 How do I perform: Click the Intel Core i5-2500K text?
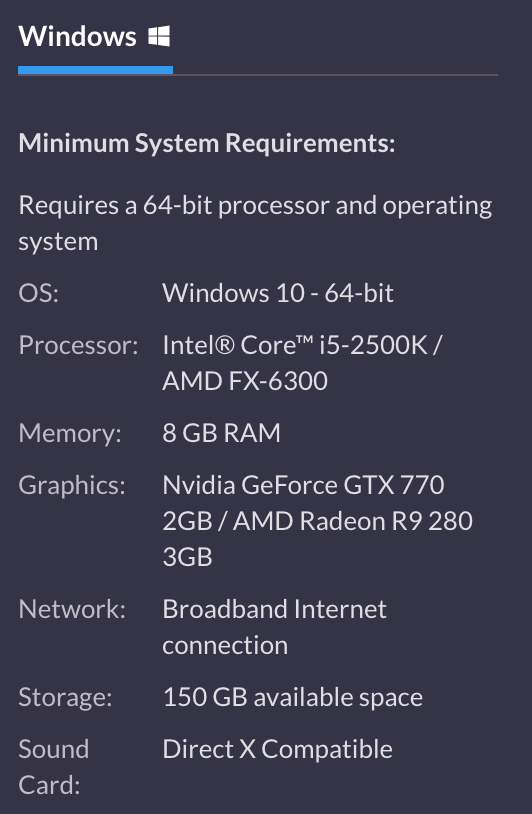click(295, 345)
